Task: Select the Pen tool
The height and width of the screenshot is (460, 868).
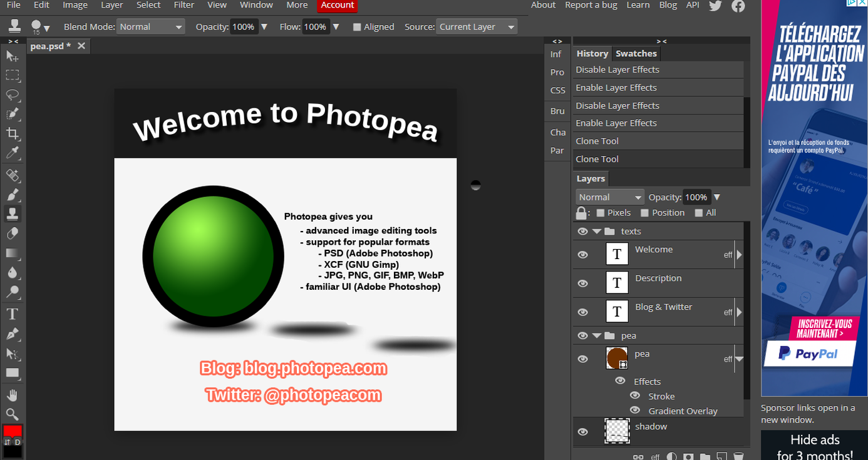Action: click(x=12, y=334)
